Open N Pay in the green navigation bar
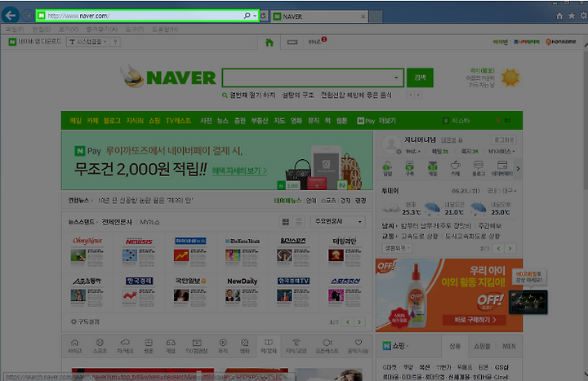 pyautogui.click(x=366, y=121)
